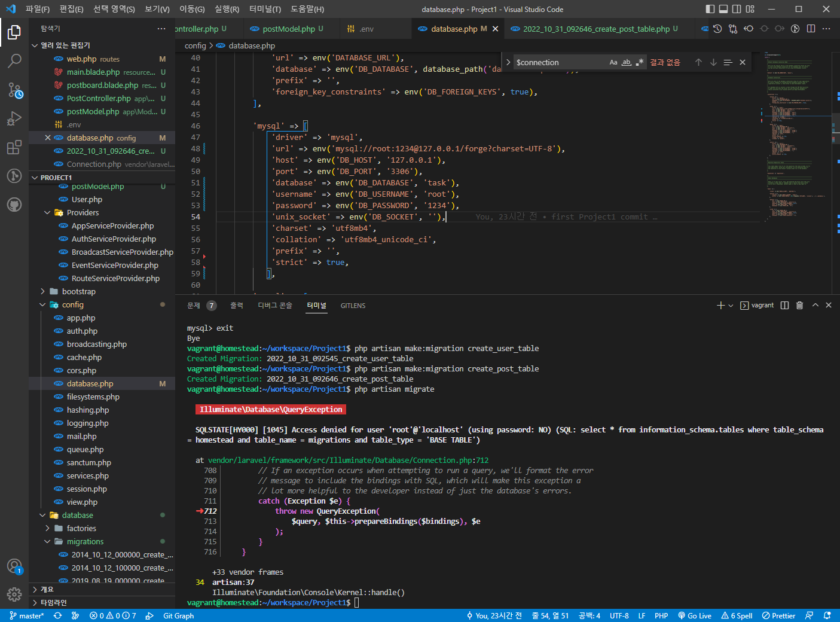Open Git Graph from status bar
The image size is (840, 622).
(178, 615)
